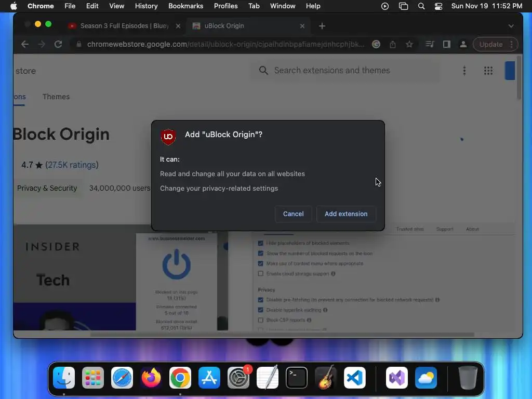Open App Store from the Dock
The height and width of the screenshot is (399, 532).
(x=209, y=378)
